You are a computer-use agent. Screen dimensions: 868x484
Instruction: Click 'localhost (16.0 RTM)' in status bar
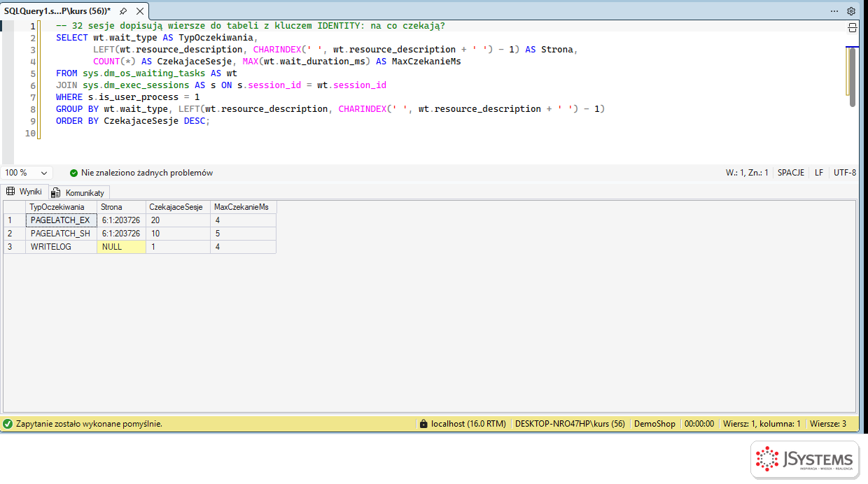[468, 424]
